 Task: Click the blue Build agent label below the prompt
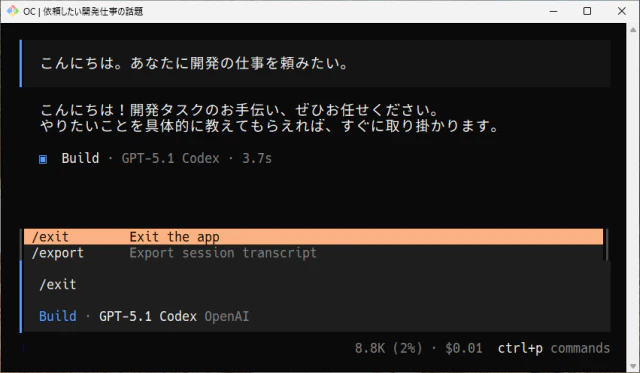pyautogui.click(x=58, y=316)
